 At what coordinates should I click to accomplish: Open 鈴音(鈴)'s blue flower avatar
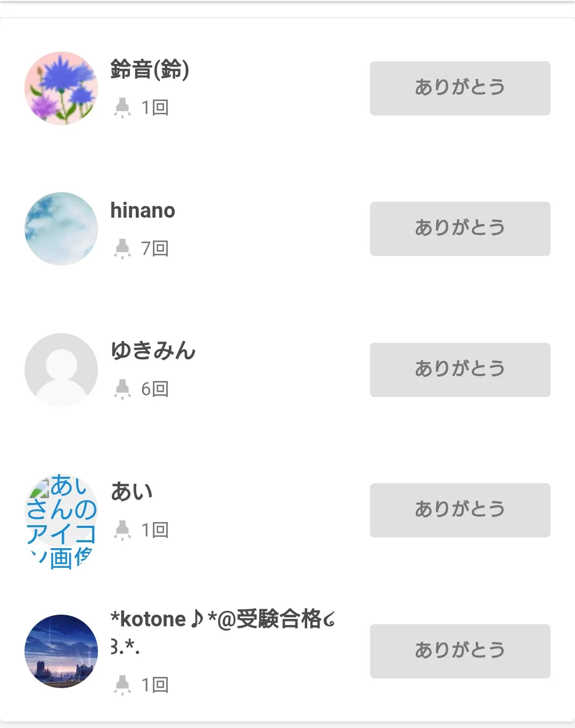(61, 88)
